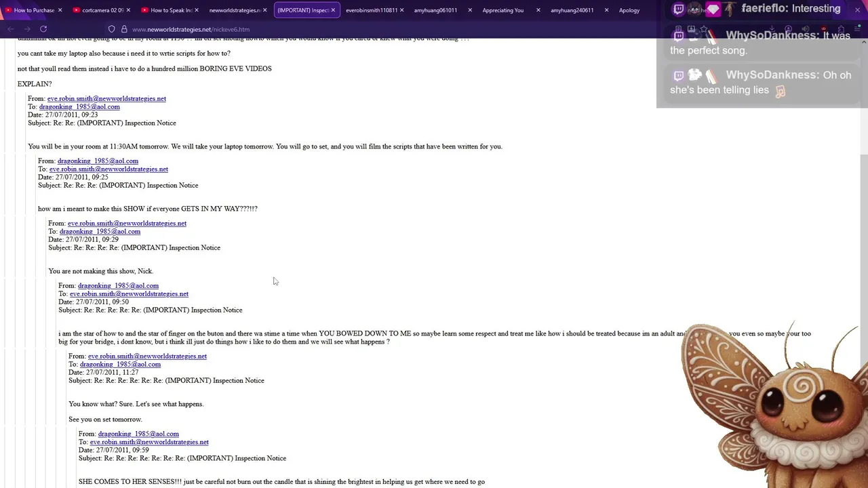Click From link in 09:25 email

[98, 161]
